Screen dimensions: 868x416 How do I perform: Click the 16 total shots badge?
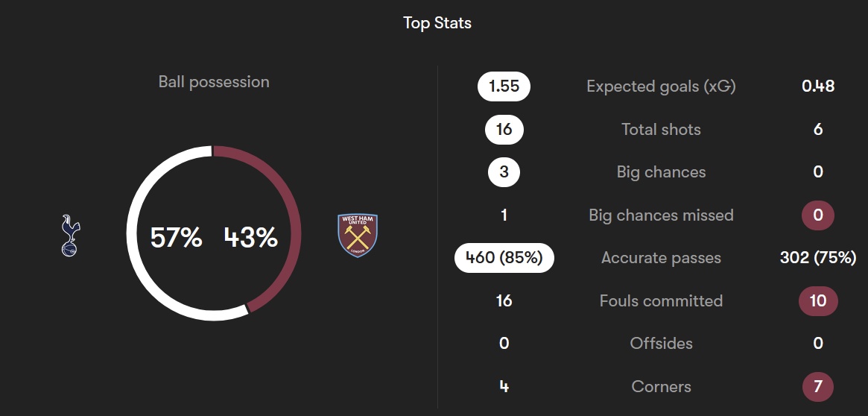point(504,130)
